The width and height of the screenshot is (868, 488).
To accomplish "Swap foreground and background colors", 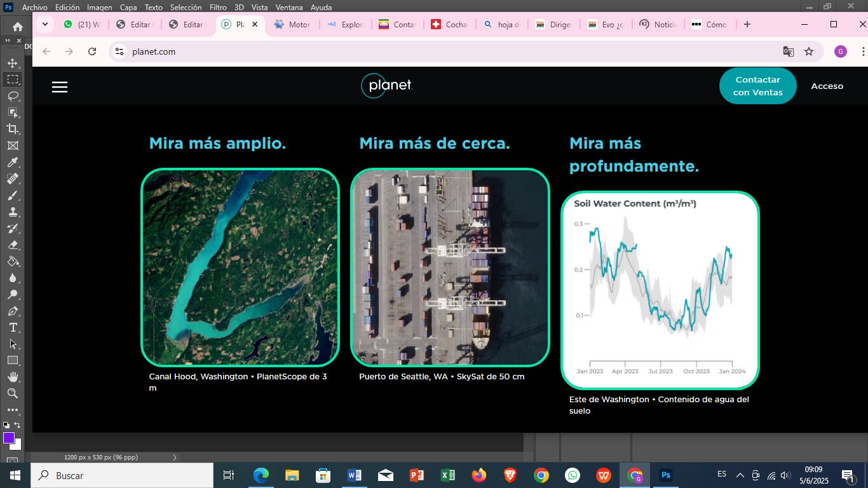I will (x=18, y=425).
